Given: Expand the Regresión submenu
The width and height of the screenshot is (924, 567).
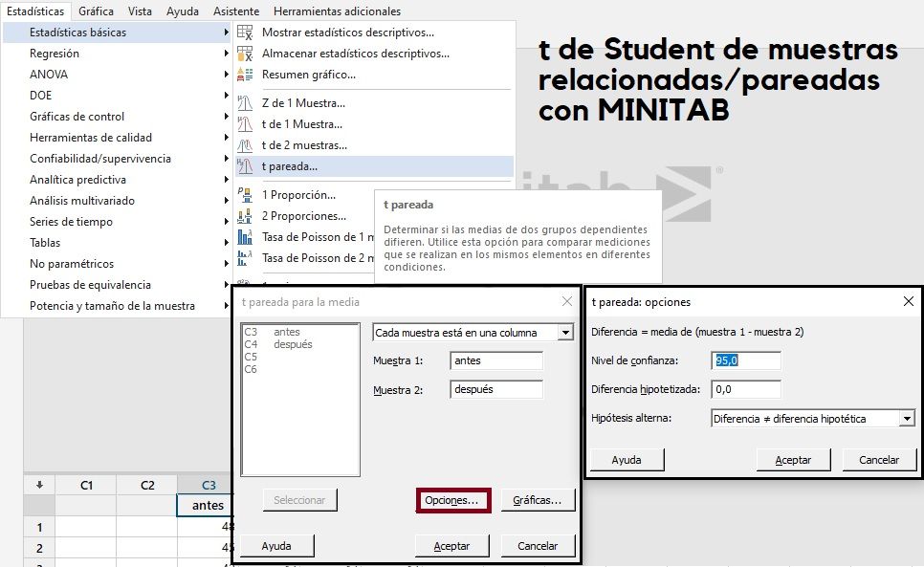Looking at the screenshot, I should [x=55, y=54].
